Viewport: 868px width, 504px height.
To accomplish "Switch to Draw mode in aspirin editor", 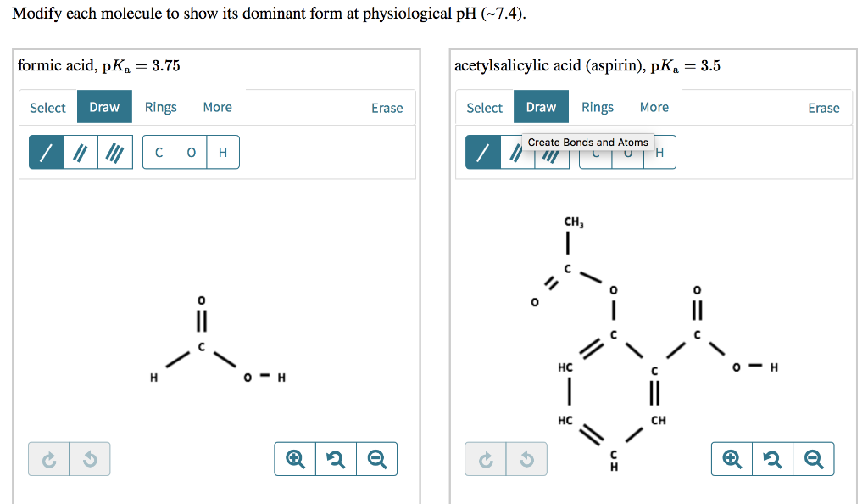I will (542, 107).
